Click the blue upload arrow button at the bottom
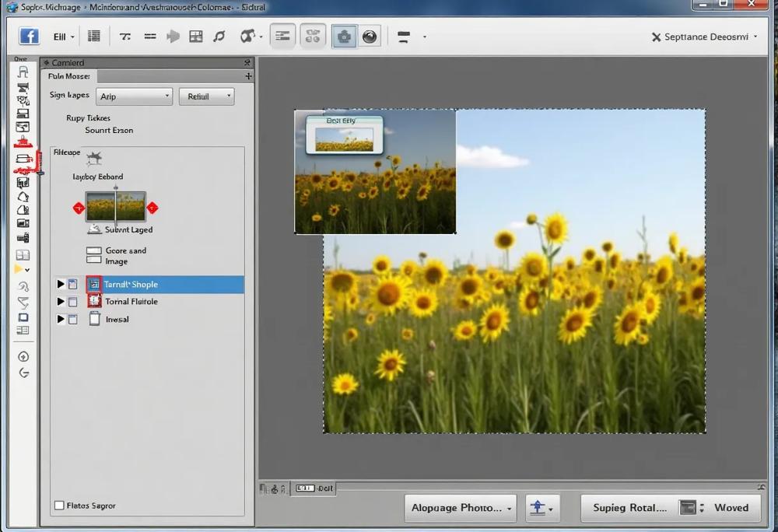Viewport: 778px width, 532px height. (x=542, y=508)
